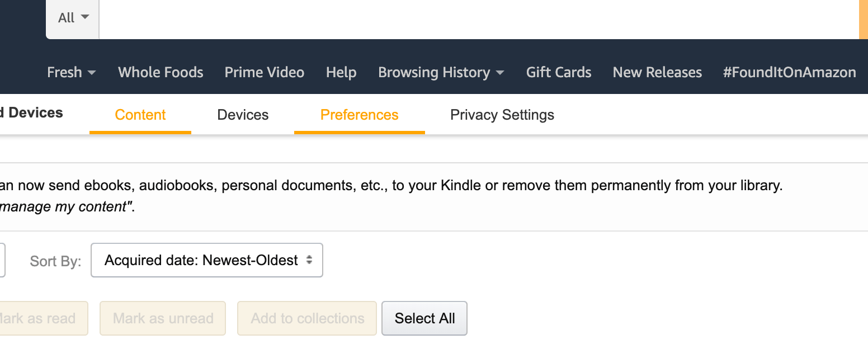Click the Mark as read button
The image size is (868, 358).
pyautogui.click(x=42, y=318)
